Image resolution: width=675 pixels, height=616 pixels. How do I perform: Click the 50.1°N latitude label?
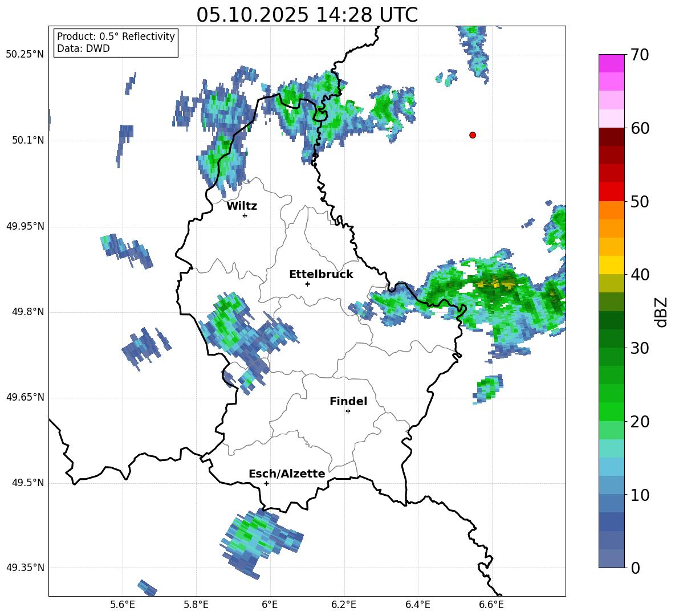(29, 141)
